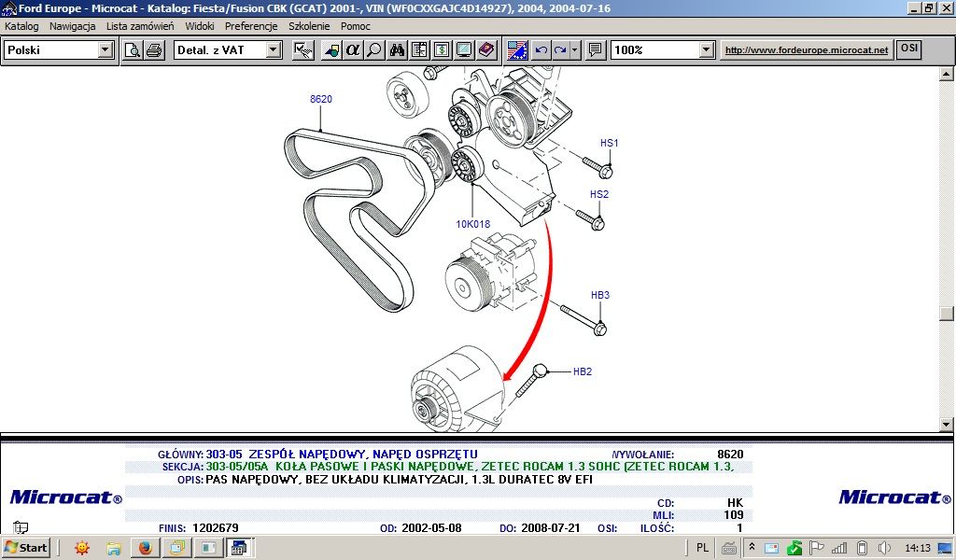The image size is (956, 560).
Task: Click part callout HS1 in the diagram
Action: (609, 143)
